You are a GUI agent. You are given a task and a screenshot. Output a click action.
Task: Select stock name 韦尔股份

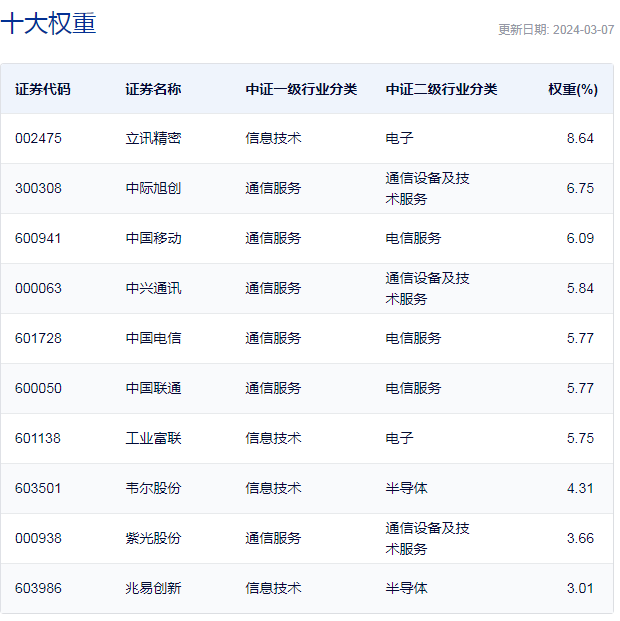153,488
